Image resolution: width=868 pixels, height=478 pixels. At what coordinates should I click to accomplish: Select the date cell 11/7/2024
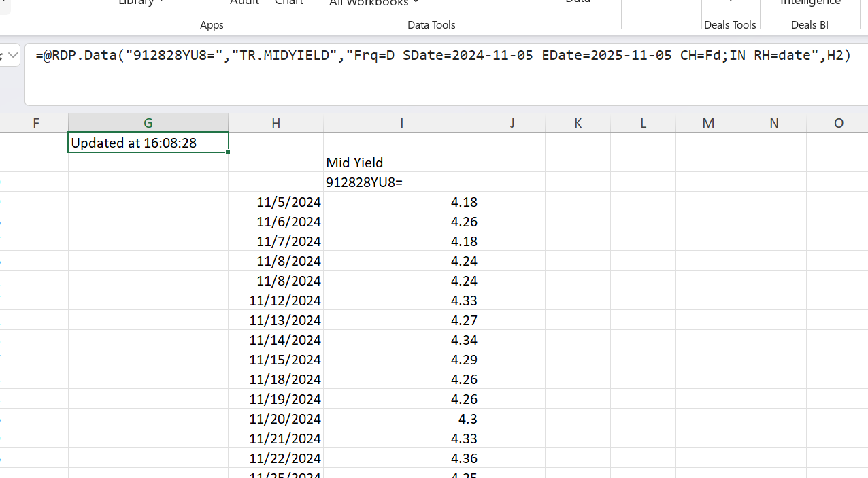tap(276, 241)
